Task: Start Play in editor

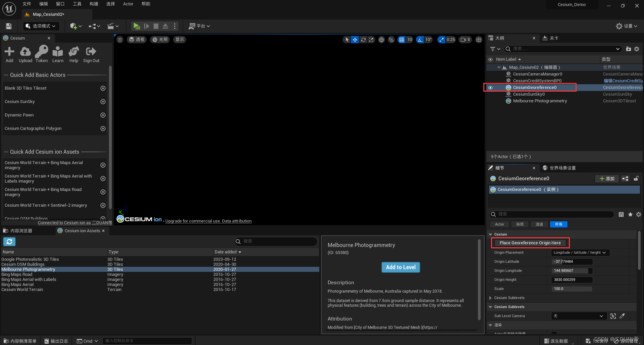Action: [x=136, y=26]
